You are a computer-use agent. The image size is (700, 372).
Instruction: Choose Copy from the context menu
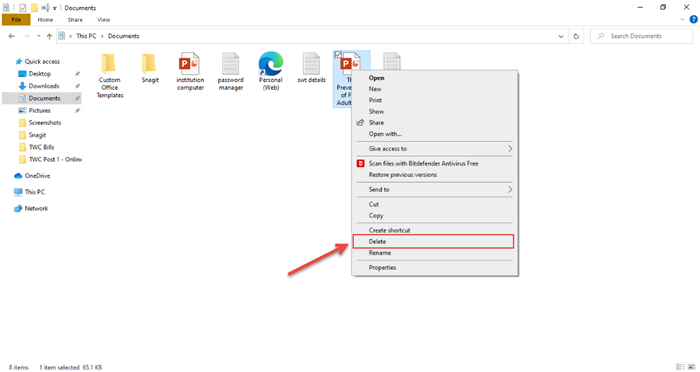(x=435, y=216)
